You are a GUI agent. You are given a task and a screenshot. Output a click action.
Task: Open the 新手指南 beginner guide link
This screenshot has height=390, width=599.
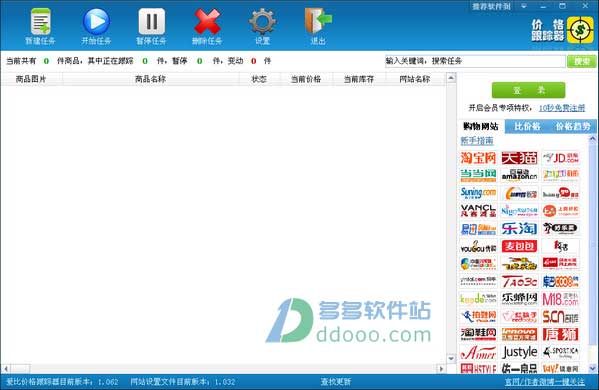click(477, 141)
